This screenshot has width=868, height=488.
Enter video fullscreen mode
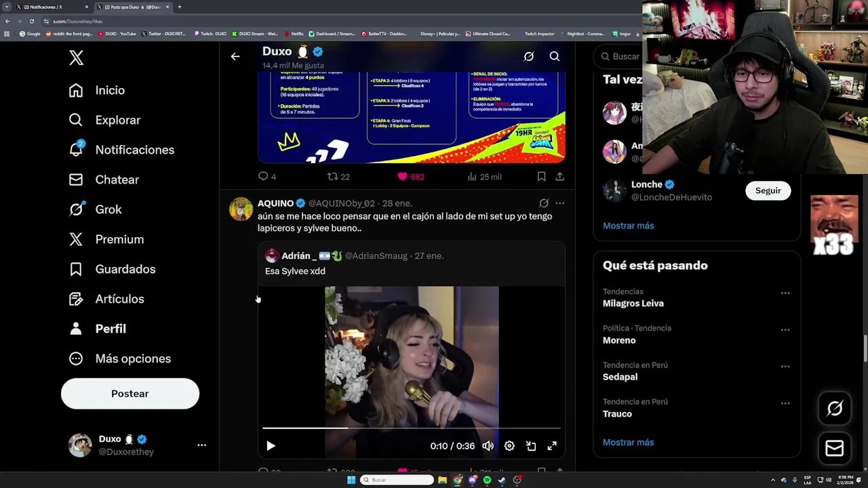(552, 446)
